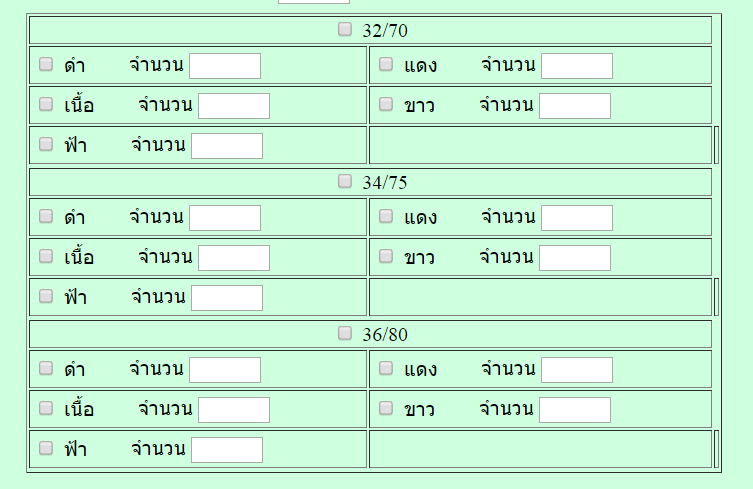Enable ฟ้า checkbox under size 36/80
Viewport: 753px width, 489px height.
pos(46,448)
